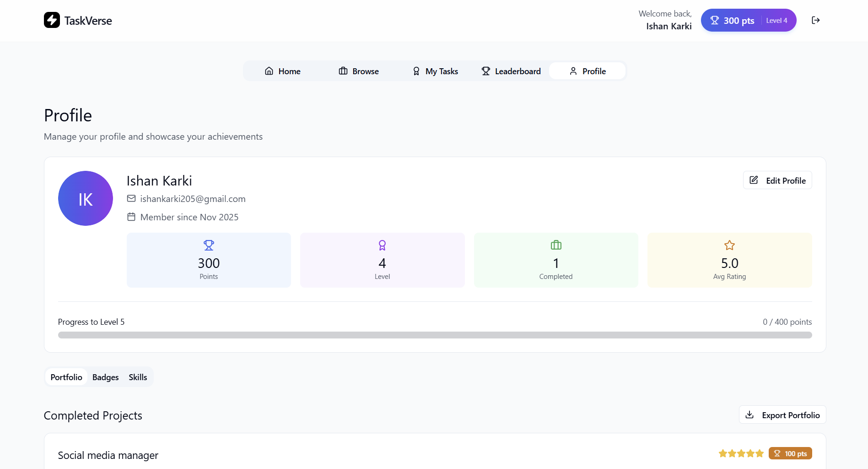The image size is (868, 469).
Task: Open the Home navigation tab
Action: [282, 71]
